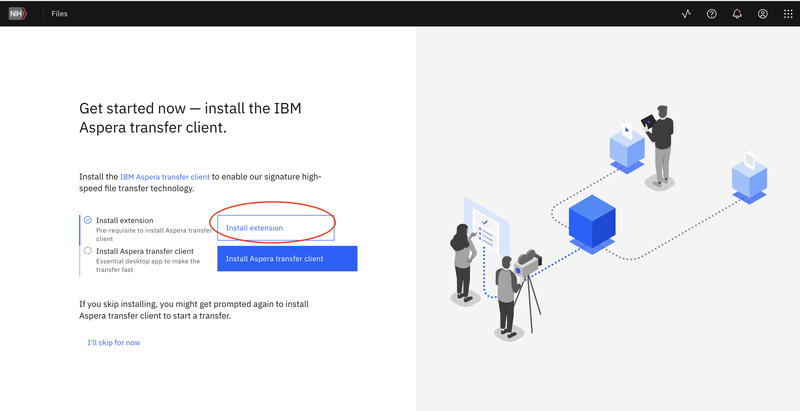The width and height of the screenshot is (800, 411).
Task: Select I'll skip for now
Action: pyautogui.click(x=114, y=343)
